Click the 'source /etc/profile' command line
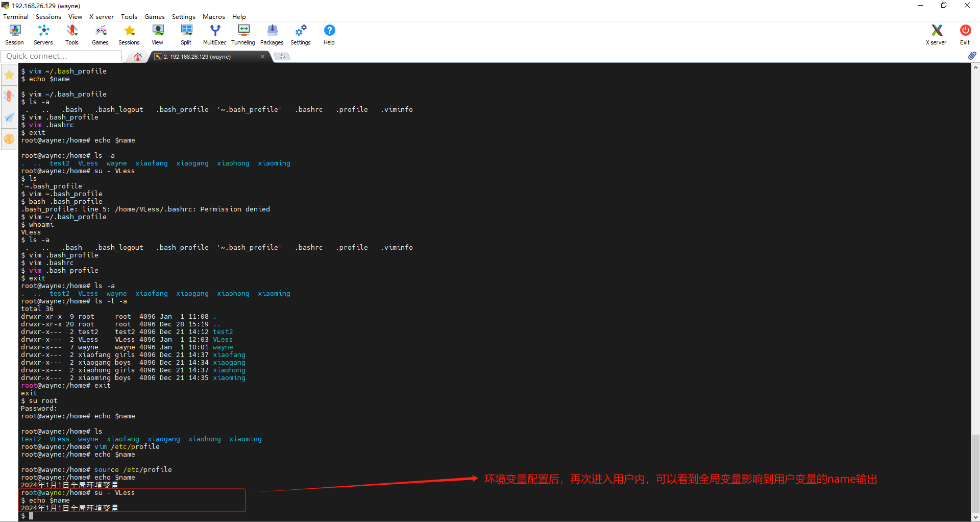Viewport: 980px width, 522px height. pyautogui.click(x=96, y=470)
